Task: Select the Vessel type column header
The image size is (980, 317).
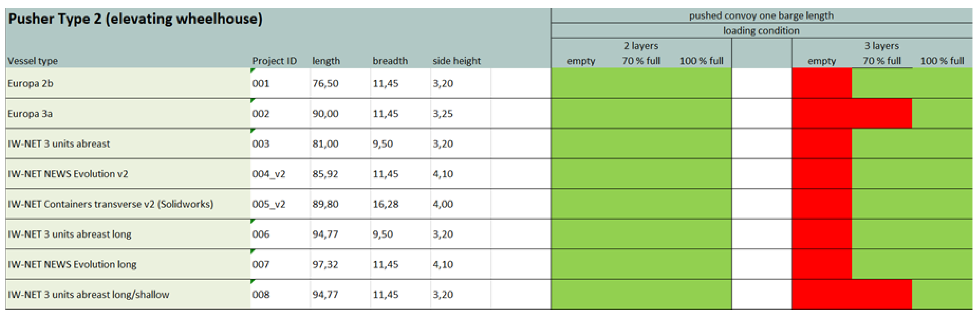Action: pyautogui.click(x=33, y=61)
